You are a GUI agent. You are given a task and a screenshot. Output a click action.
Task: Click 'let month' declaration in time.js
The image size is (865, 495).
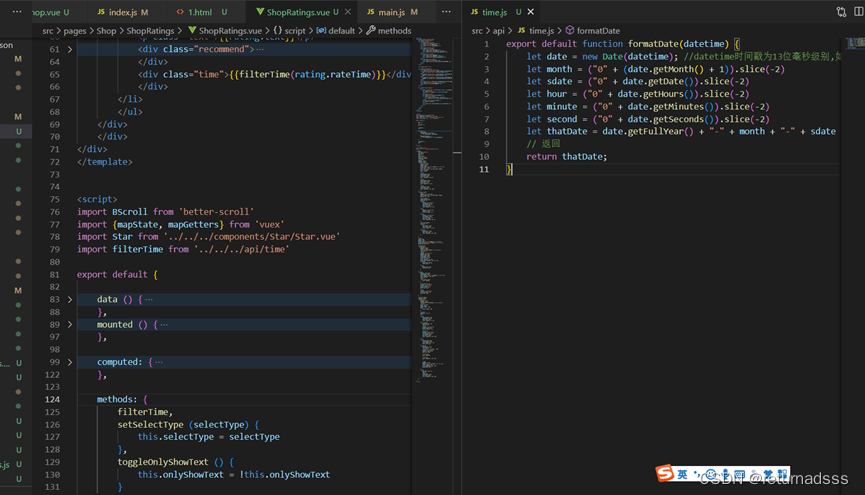549,70
